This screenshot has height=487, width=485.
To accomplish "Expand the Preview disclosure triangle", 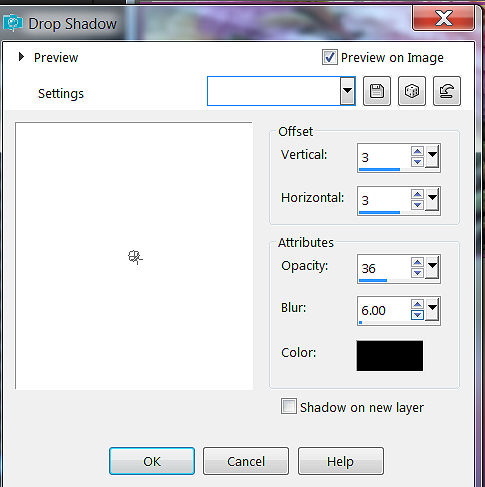I will coord(21,57).
